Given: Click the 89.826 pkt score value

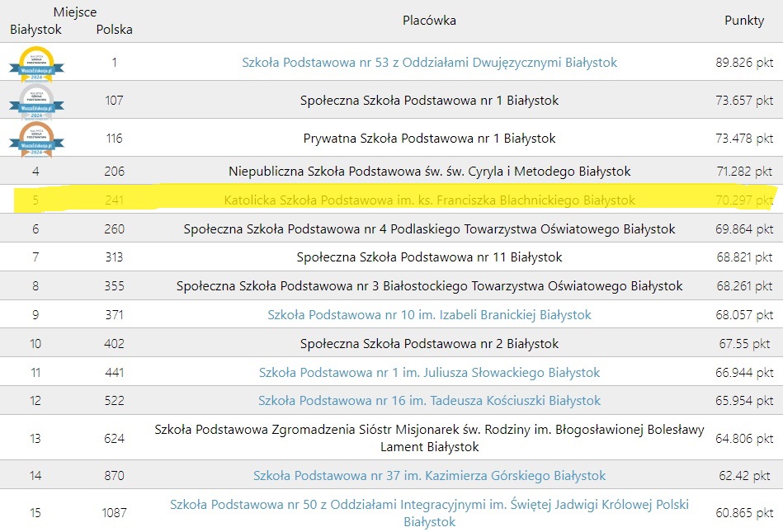Looking at the screenshot, I should [743, 63].
